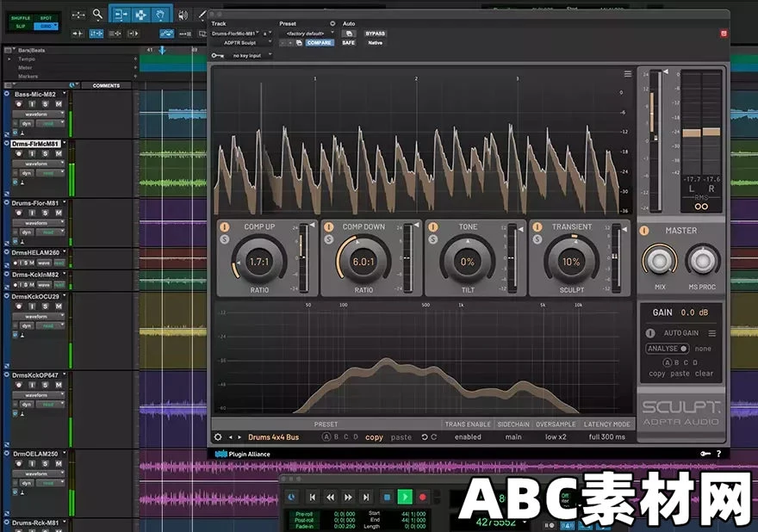Select the Selector tool
Image resolution: width=758 pixels, height=532 pixels.
pyautogui.click(x=140, y=15)
